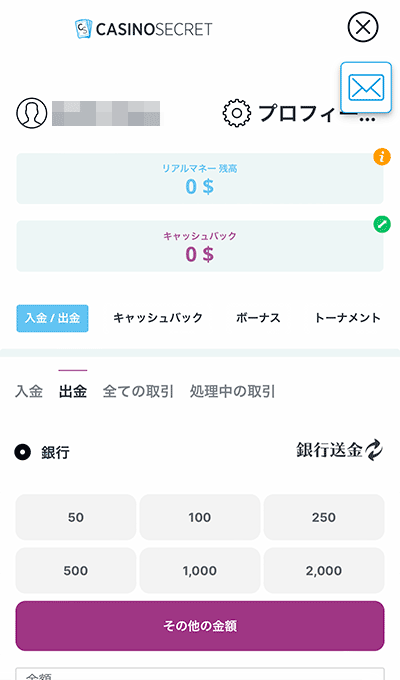The width and height of the screenshot is (400, 680).
Task: Select the キャッシュバック menu item
Action: click(x=158, y=318)
